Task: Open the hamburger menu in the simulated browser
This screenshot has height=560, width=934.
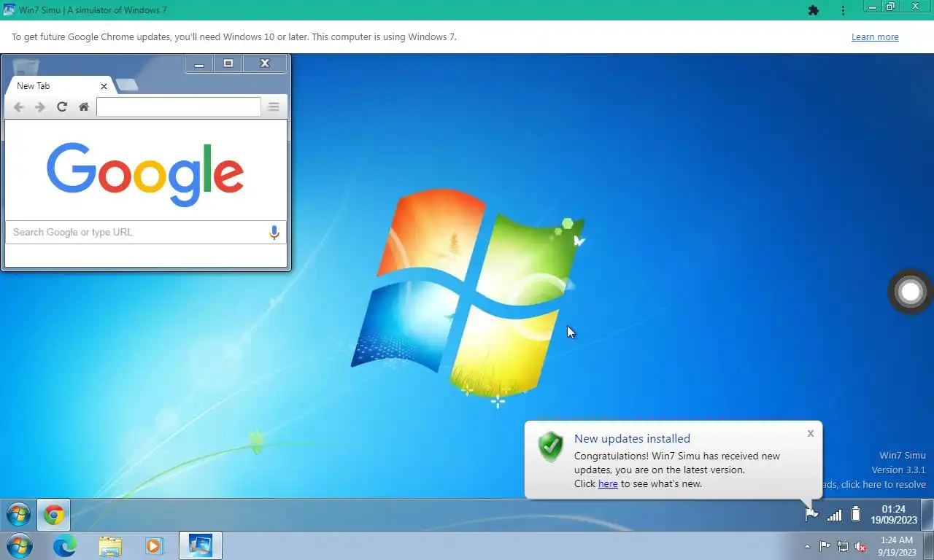Action: click(x=274, y=107)
